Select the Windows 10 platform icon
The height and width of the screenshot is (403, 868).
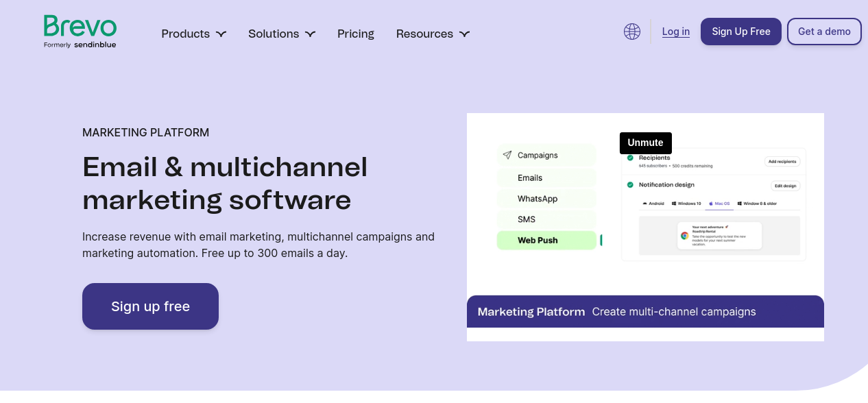[x=675, y=204]
